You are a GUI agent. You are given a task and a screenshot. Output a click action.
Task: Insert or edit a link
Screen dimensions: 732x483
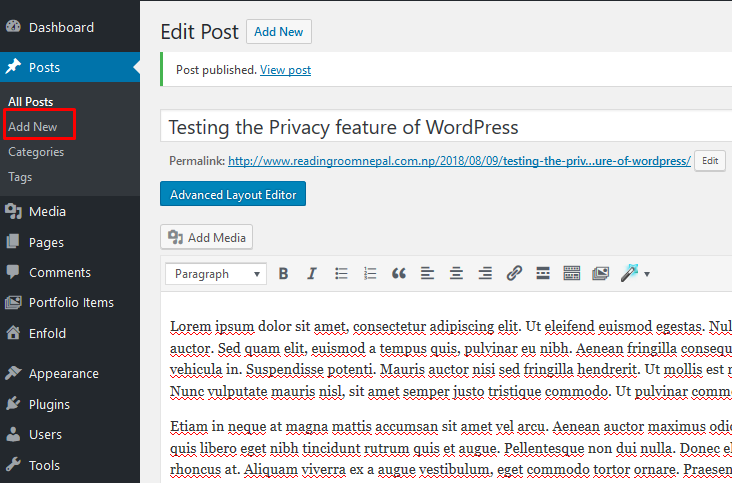(x=514, y=273)
